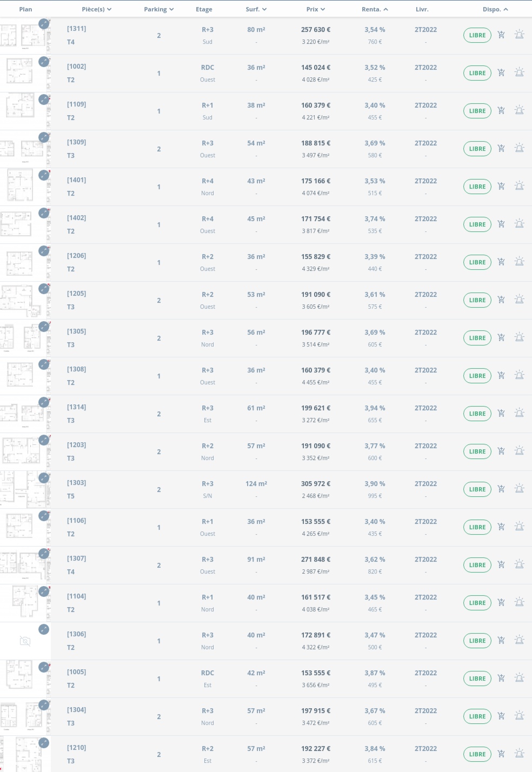Screen dimensions: 532x772
Task: Open the Pièce(s) column dropdown
Action: pos(97,9)
